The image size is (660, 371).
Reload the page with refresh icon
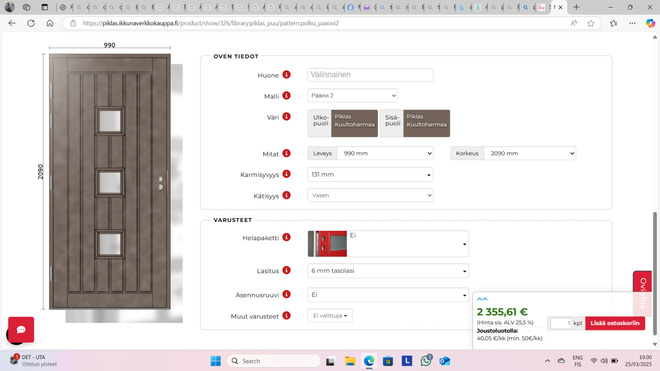pos(31,23)
